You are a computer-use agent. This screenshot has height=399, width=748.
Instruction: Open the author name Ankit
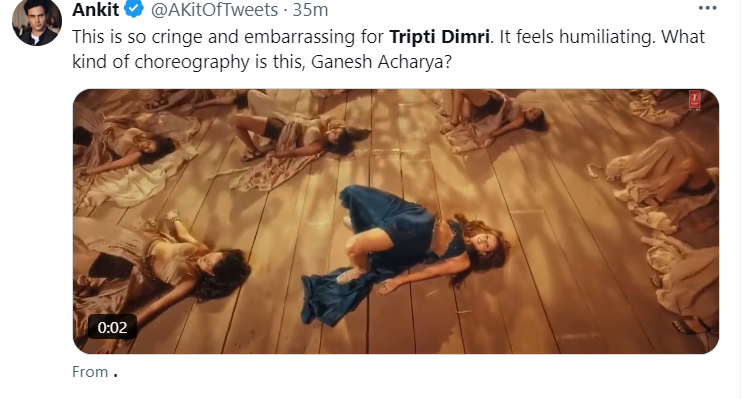coord(95,9)
